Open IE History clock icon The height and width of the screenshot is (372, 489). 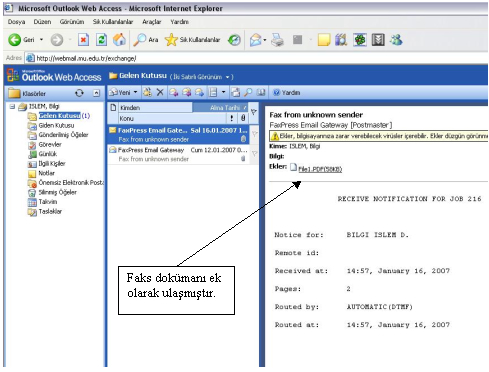[x=234, y=40]
